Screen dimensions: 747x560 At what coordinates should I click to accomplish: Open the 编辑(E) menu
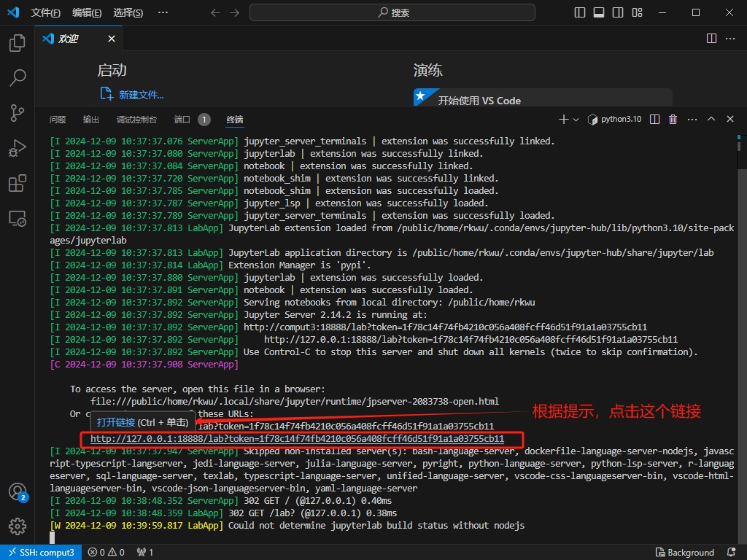(87, 13)
